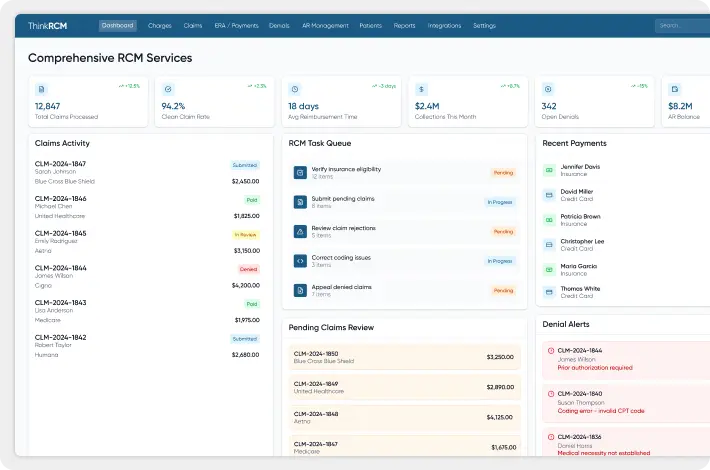This screenshot has width=710, height=470.
Task: Click the $4,200.00 amount for James Wilson
Action: click(245, 286)
